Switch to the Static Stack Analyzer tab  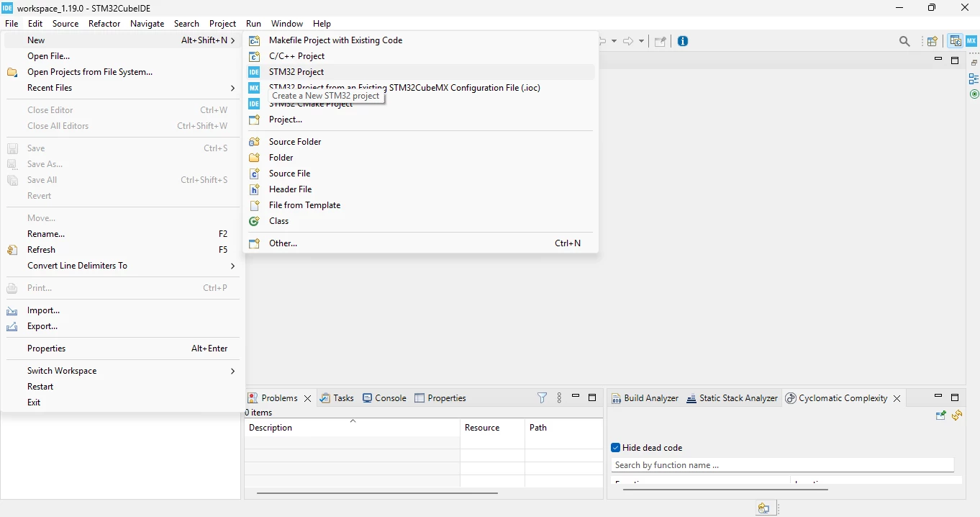click(732, 398)
